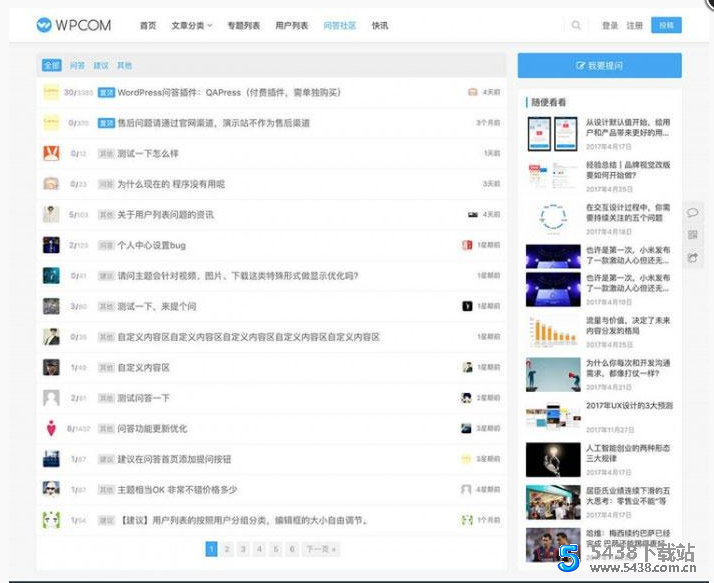Viewport: 714px width, 583px height.
Task: Open 用户列表 navigation item
Action: pyautogui.click(x=291, y=26)
